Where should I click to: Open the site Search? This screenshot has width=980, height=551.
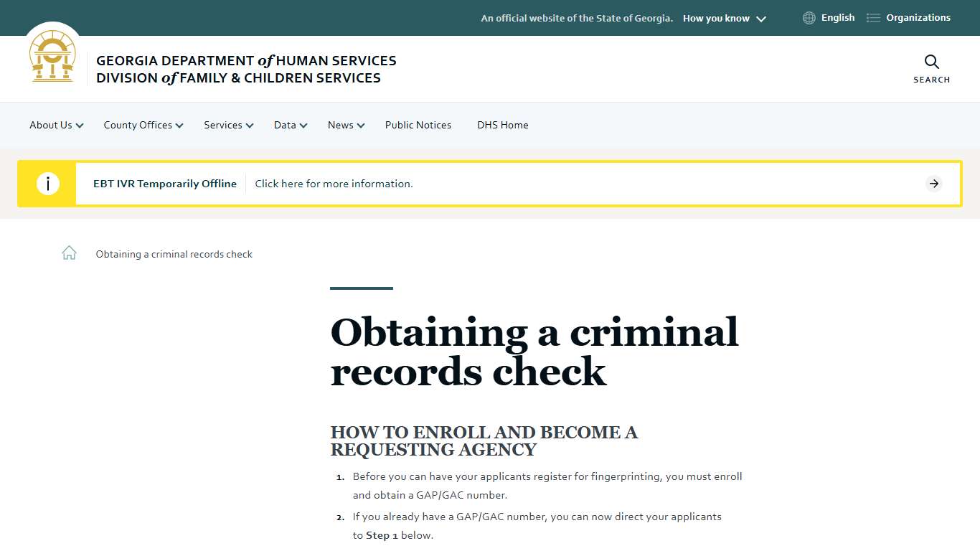coord(931,68)
